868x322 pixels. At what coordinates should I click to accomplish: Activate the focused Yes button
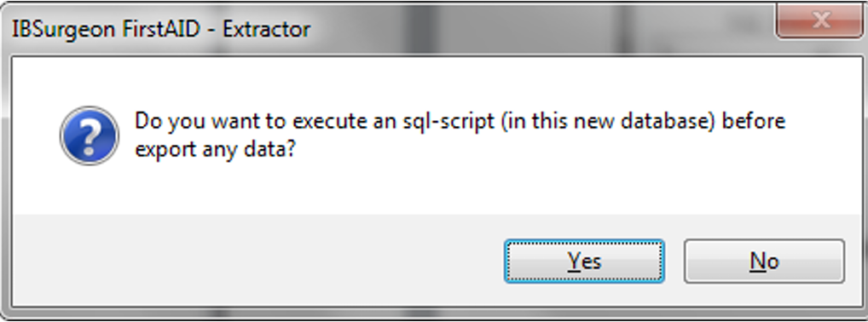(x=584, y=262)
